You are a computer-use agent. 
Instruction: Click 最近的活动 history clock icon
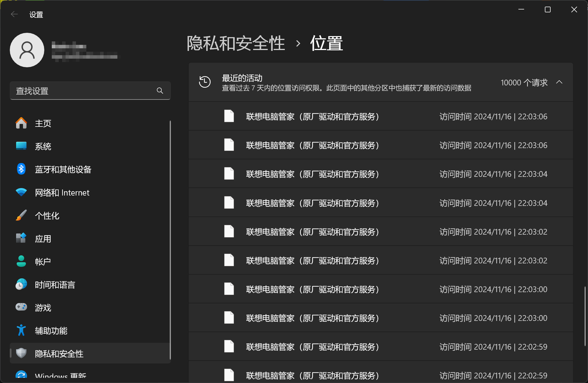point(205,82)
